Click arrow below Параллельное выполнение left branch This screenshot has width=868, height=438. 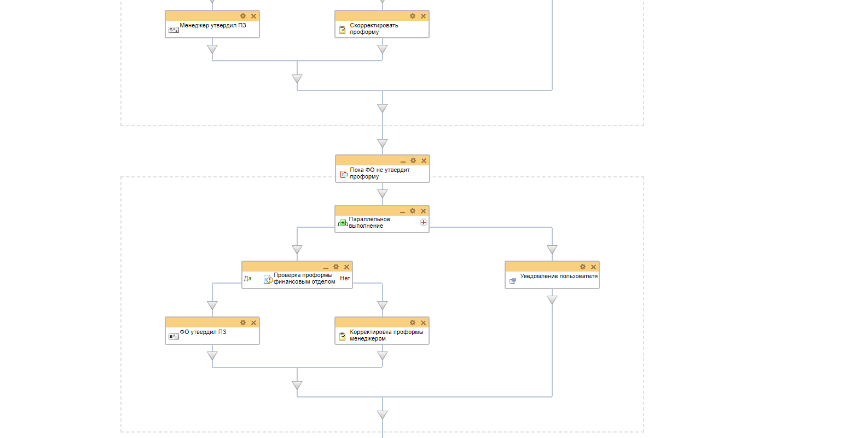(297, 250)
